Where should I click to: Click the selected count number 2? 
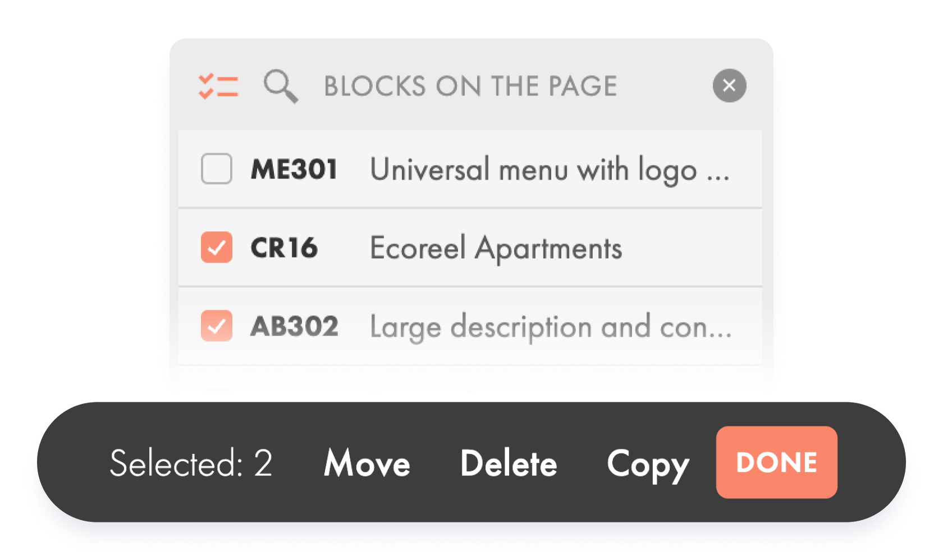pos(263,463)
